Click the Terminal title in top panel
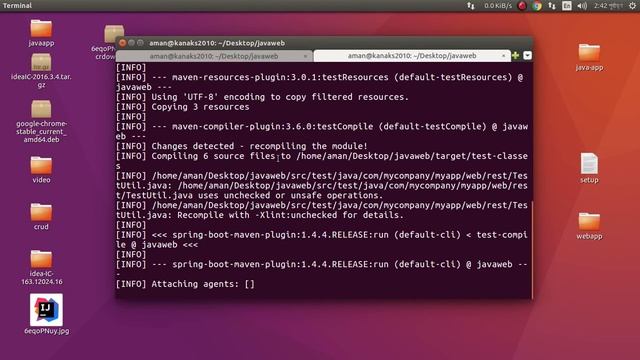 tap(17, 5)
